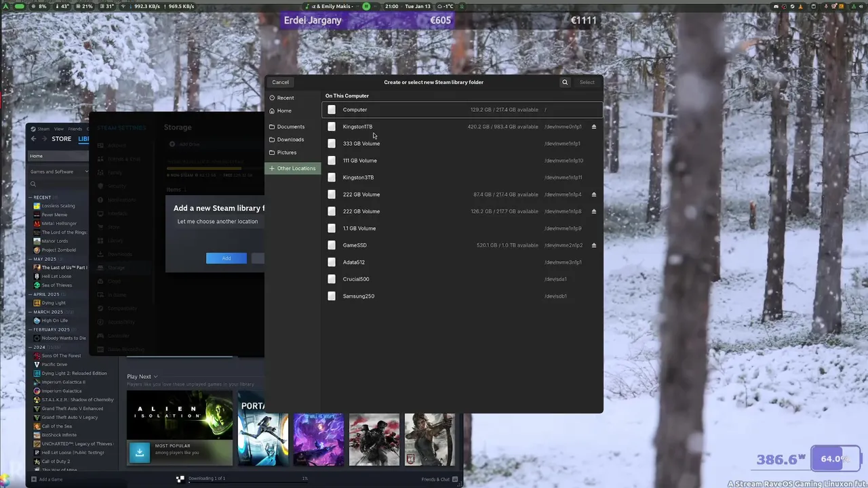Go back with Steam's back arrow
Screen dimensions: 868x488
(x=34, y=139)
